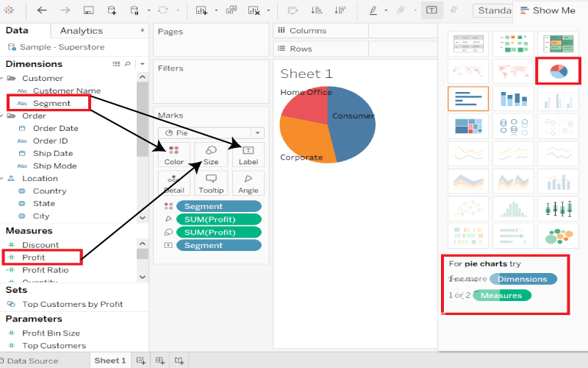Collapse the Customer folder

1,78
